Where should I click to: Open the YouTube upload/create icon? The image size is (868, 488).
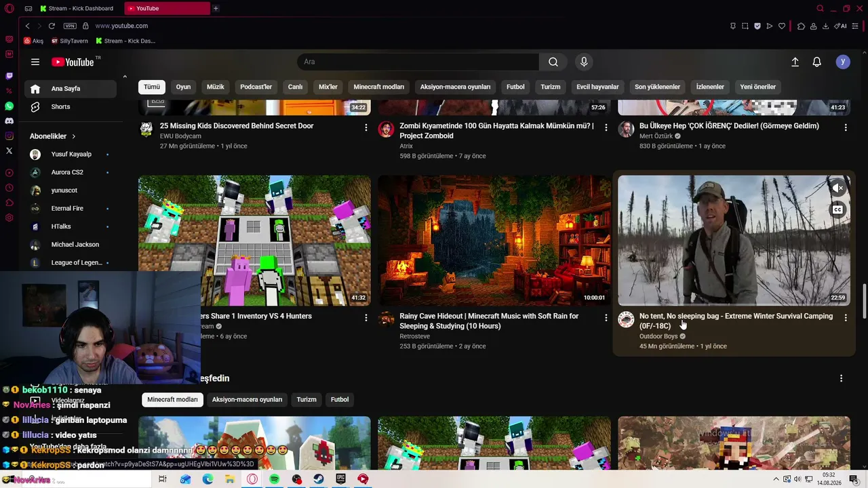[795, 62]
